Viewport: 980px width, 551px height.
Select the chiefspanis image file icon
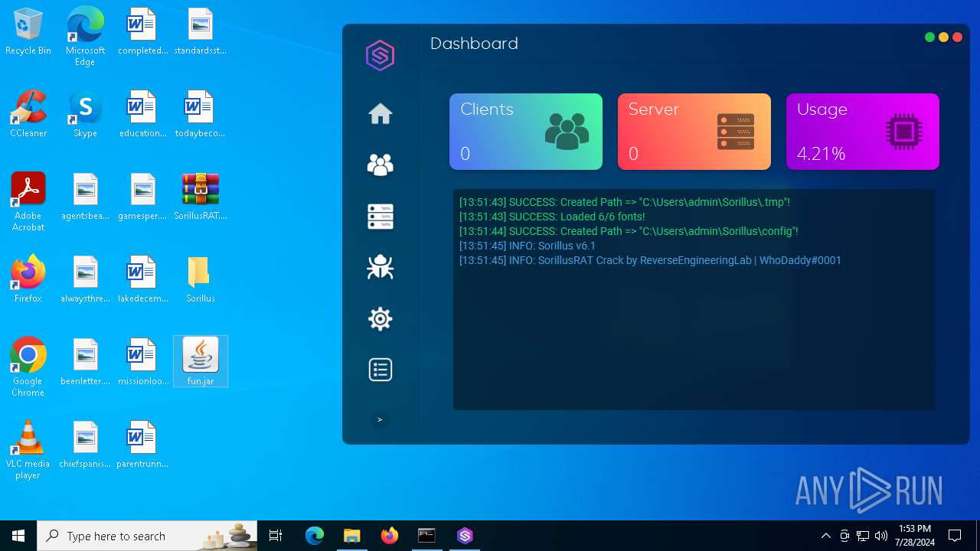click(x=85, y=444)
